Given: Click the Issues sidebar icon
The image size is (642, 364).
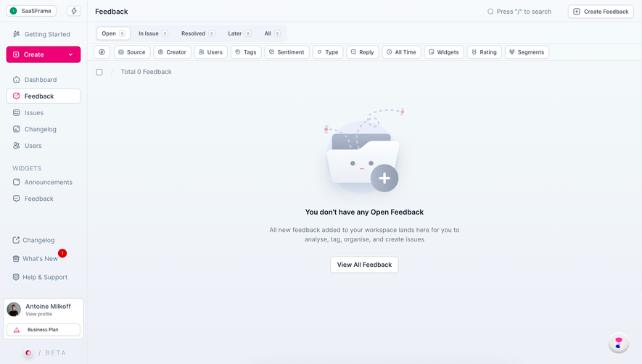Looking at the screenshot, I should [x=17, y=112].
